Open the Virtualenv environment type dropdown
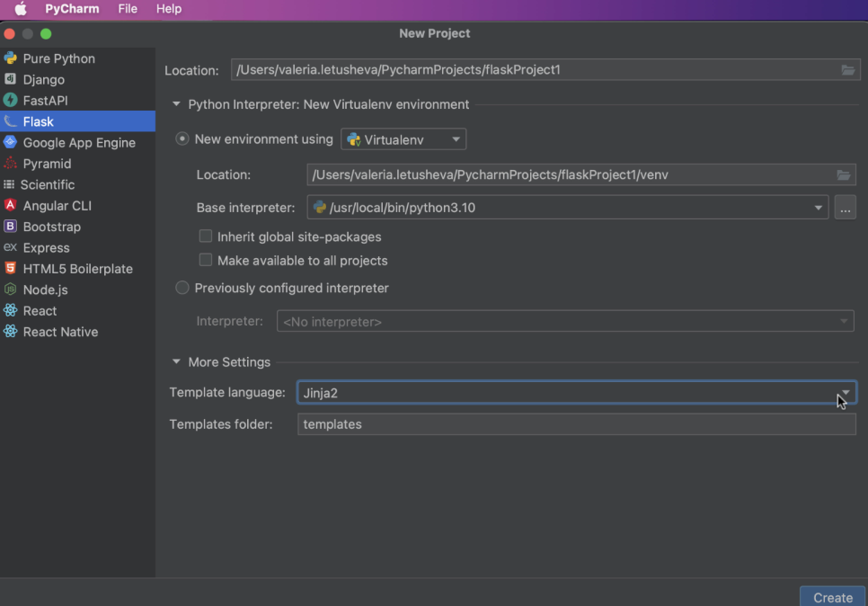Screen dimensions: 868x606 (403, 139)
